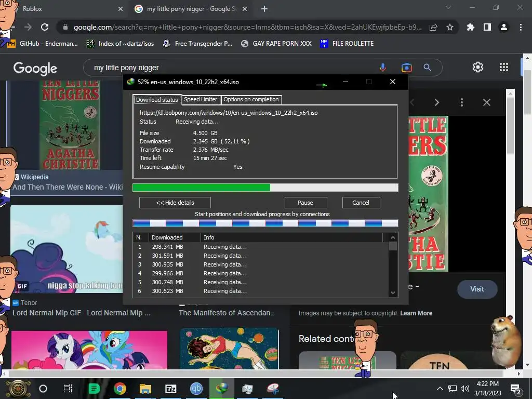Close the Roblox tab
The image size is (532, 399).
pyautogui.click(x=121, y=9)
